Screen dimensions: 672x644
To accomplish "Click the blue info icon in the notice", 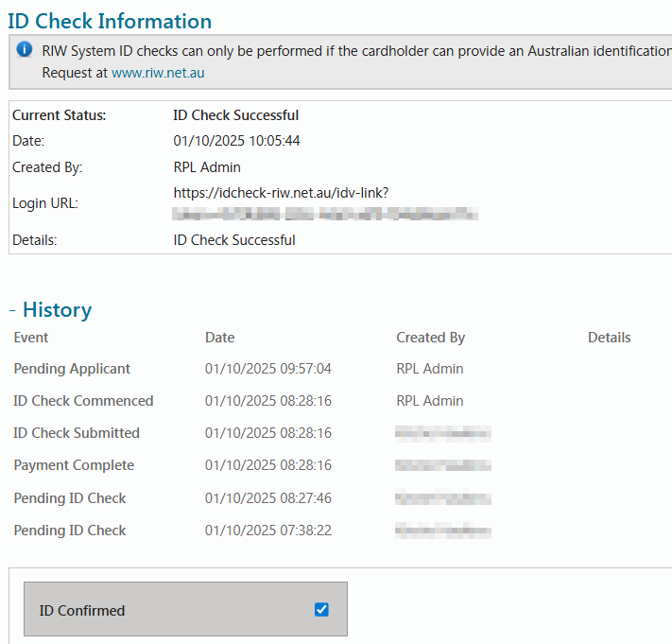I will (x=25, y=49).
